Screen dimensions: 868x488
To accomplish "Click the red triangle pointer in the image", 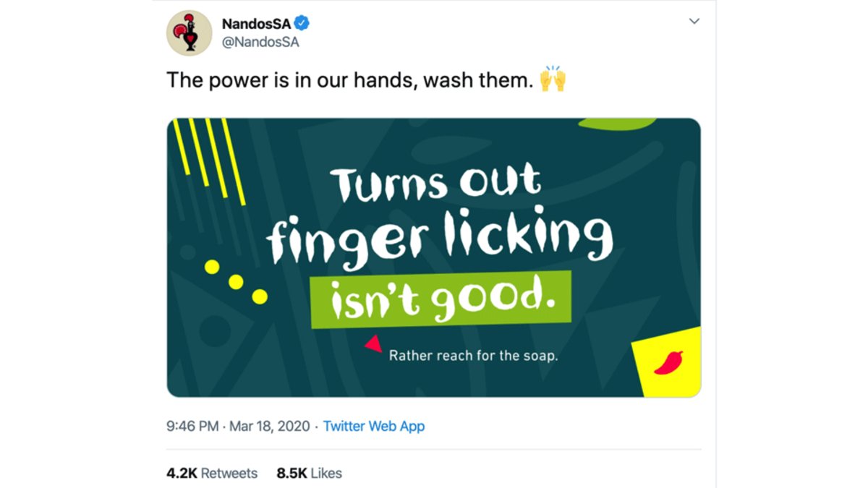I will click(373, 346).
